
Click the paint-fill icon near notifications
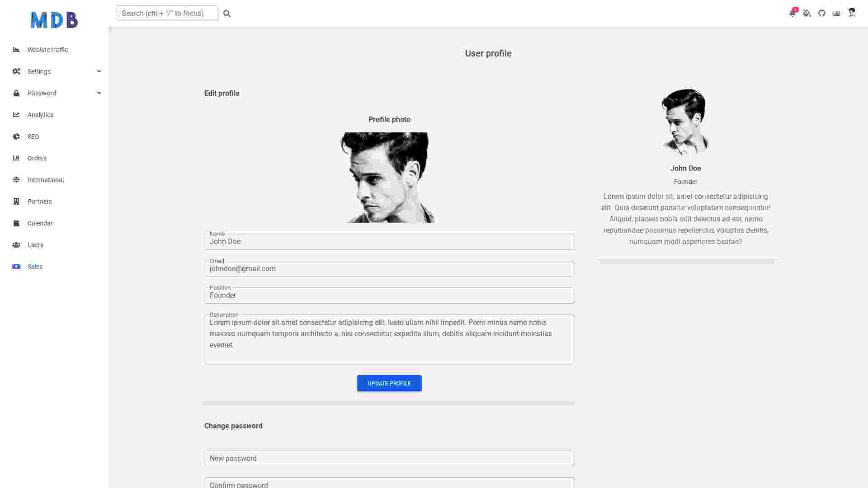pos(807,13)
